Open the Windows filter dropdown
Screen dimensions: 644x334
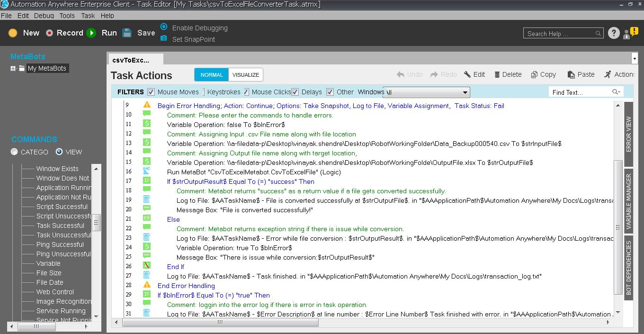pos(465,92)
